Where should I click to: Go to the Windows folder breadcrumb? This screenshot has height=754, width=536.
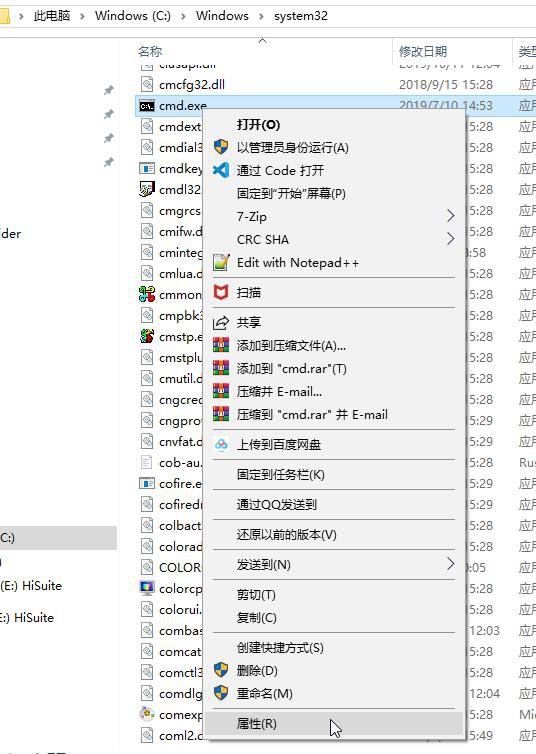tap(222, 16)
